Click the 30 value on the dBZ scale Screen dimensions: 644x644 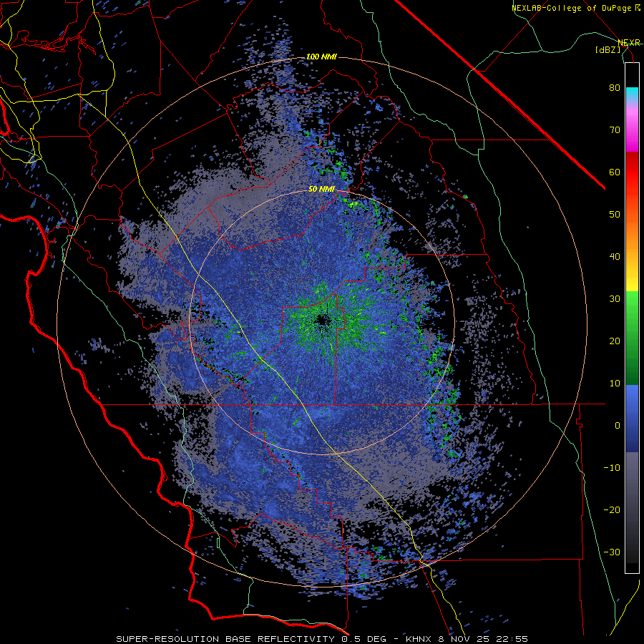pos(615,299)
